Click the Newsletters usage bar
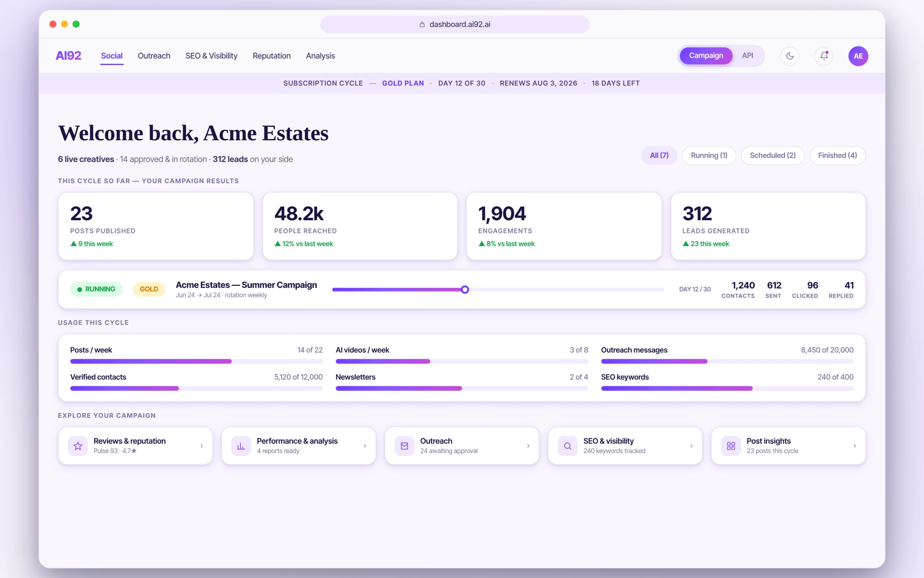The image size is (924, 578). tap(462, 389)
